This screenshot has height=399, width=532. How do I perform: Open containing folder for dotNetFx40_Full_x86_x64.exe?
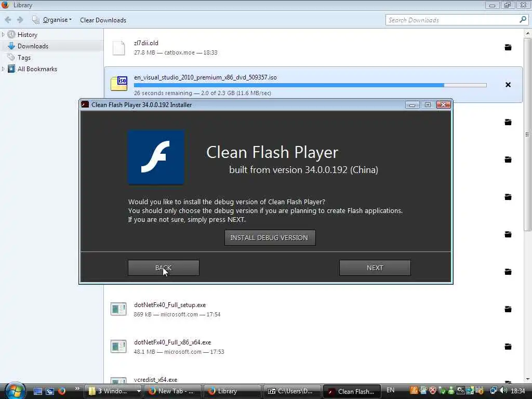coord(508,347)
